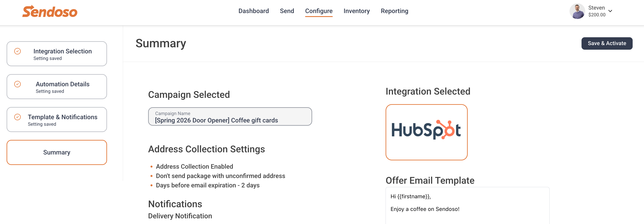Screen dimensions: 644x224
Task: Click the Automation Details checkmark icon
Action: coord(17,84)
